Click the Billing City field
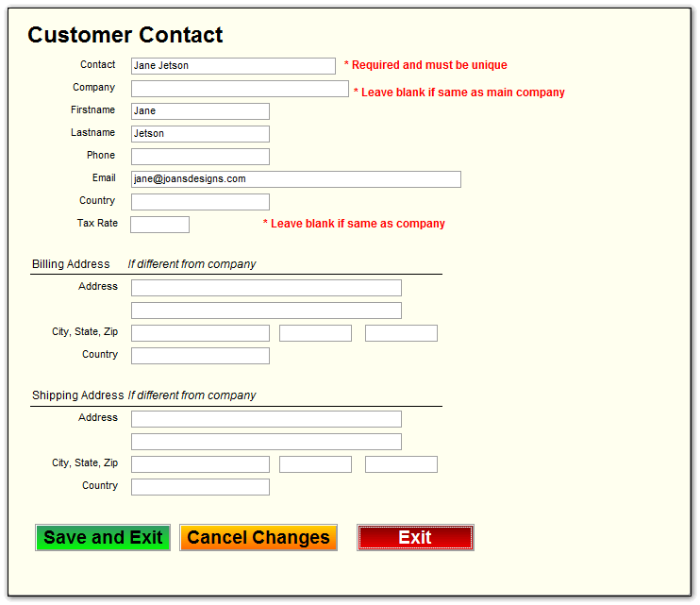700x605 pixels. [x=200, y=333]
